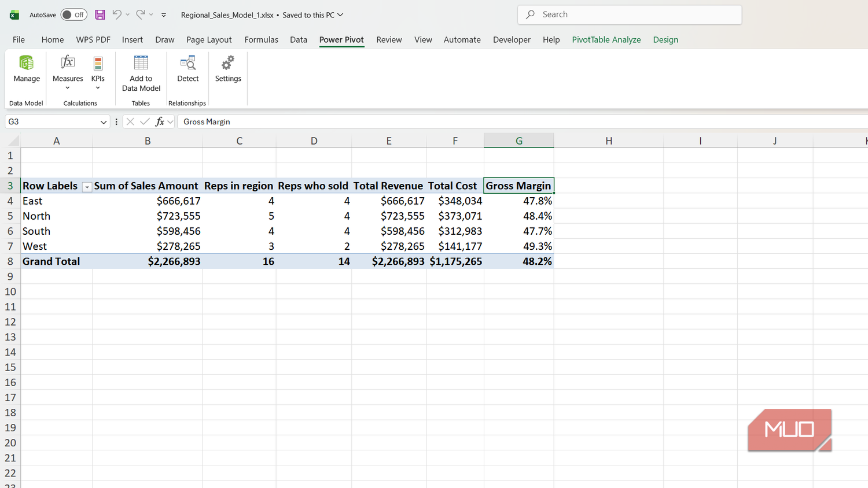868x488 pixels.
Task: Select the Reps who sold header cell
Action: pyautogui.click(x=314, y=186)
